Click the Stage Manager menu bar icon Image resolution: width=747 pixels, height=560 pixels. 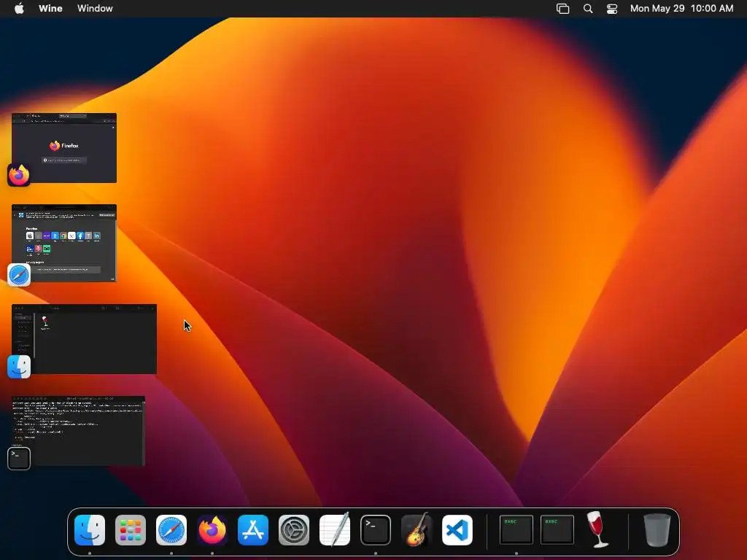click(x=562, y=9)
